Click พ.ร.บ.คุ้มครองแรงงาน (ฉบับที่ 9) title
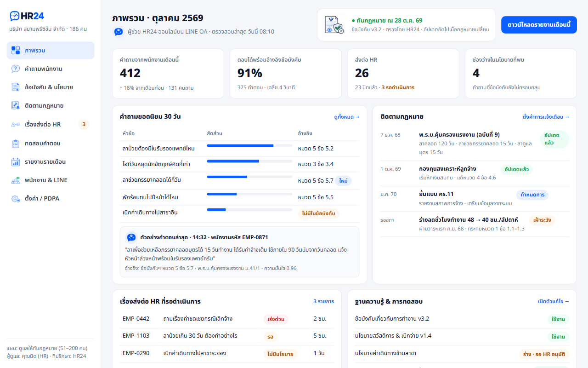 click(x=459, y=135)
